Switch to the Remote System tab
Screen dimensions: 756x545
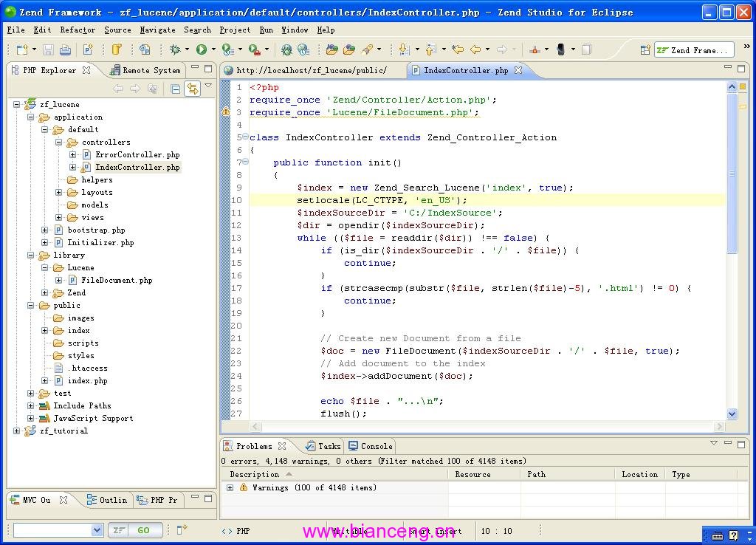click(145, 70)
